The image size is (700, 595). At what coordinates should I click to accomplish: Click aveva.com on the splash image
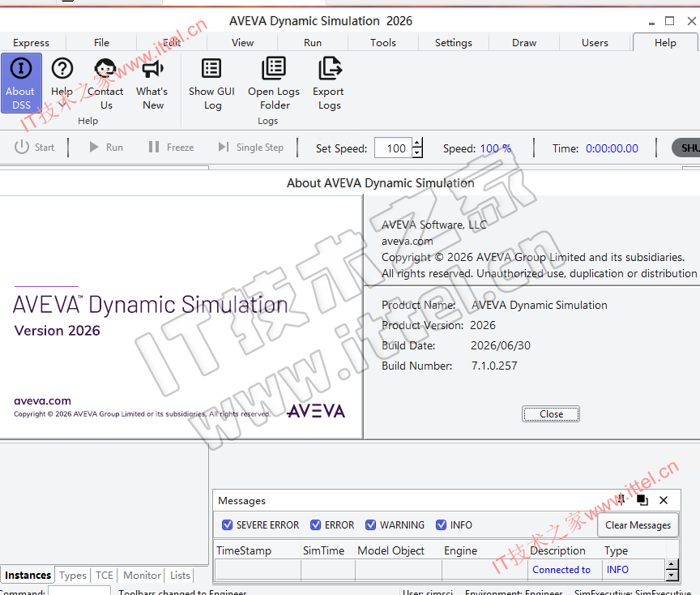tap(42, 401)
